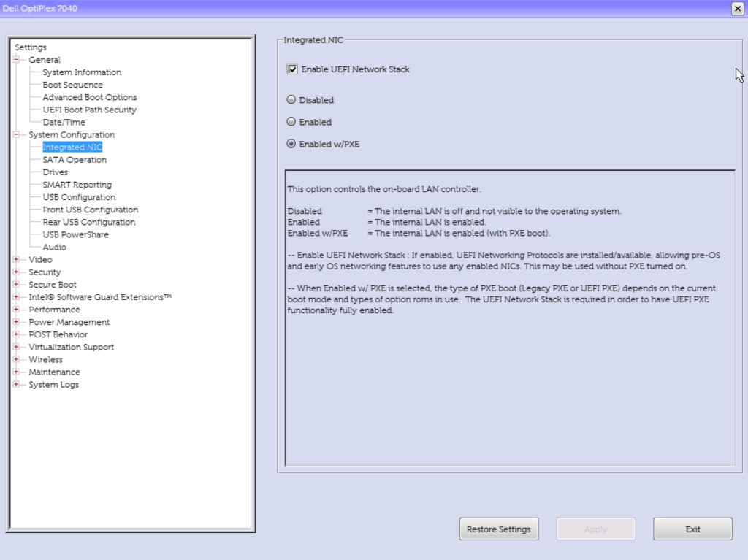
Task: Toggle Enable UEFI Network Stack checkbox
Action: click(292, 69)
